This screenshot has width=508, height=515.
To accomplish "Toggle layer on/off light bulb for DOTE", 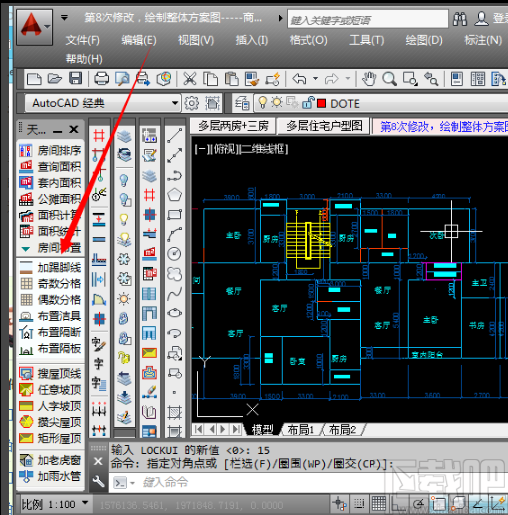I will [263, 103].
